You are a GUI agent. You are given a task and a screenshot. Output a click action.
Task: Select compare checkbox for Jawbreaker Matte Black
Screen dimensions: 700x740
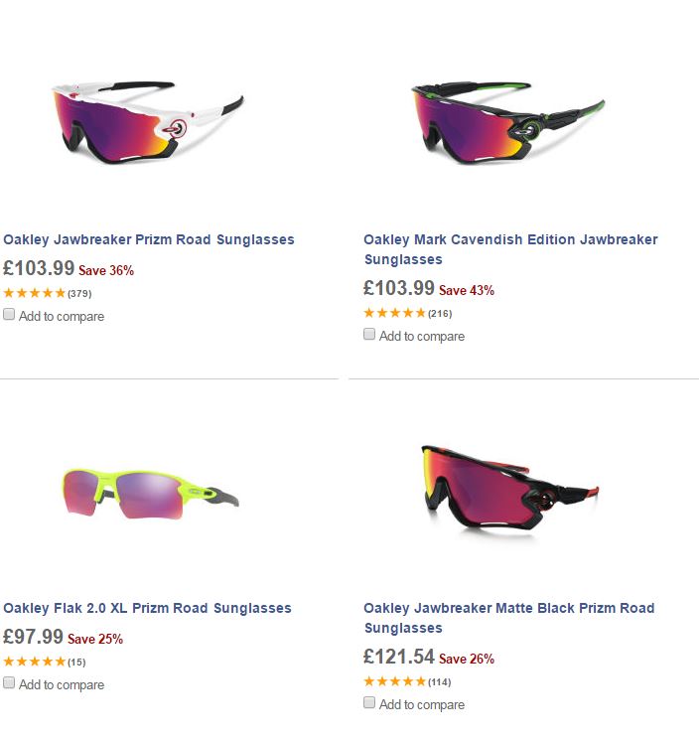(x=369, y=703)
